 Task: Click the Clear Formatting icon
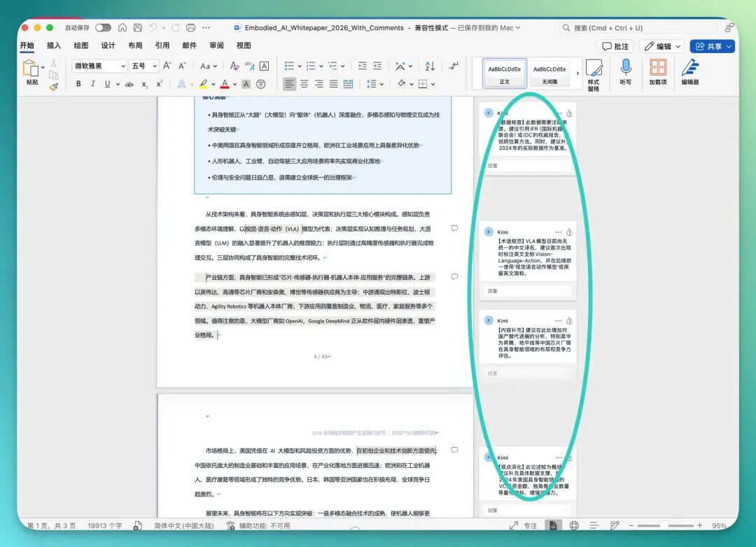234,66
